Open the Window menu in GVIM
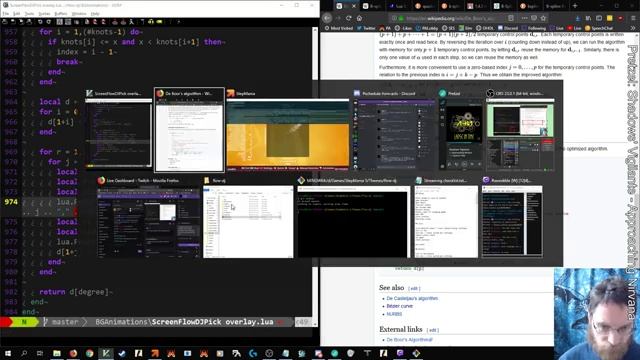 tap(79, 13)
